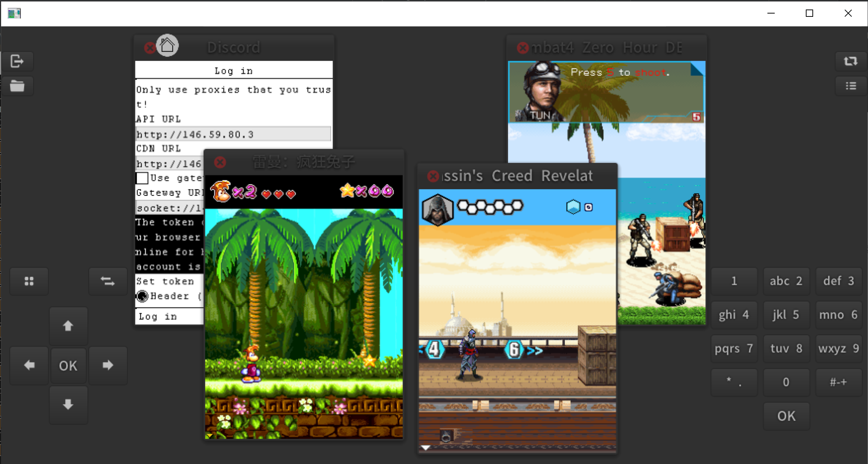Click the rotate screen icon at top right
The height and width of the screenshot is (464, 868).
tap(850, 61)
